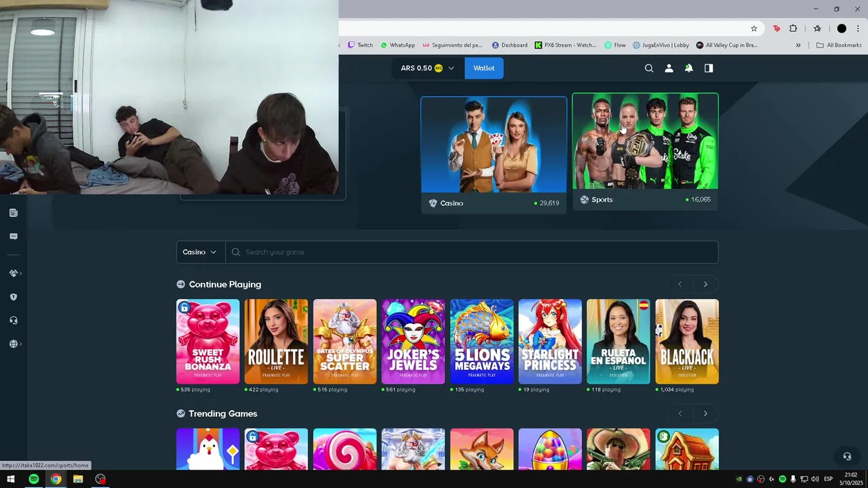Image resolution: width=868 pixels, height=488 pixels.
Task: Open the PX6 Stream bookmark
Action: pyautogui.click(x=566, y=45)
